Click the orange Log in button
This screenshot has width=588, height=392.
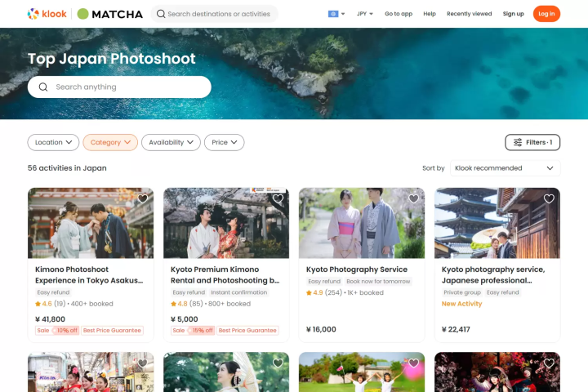[x=546, y=14]
